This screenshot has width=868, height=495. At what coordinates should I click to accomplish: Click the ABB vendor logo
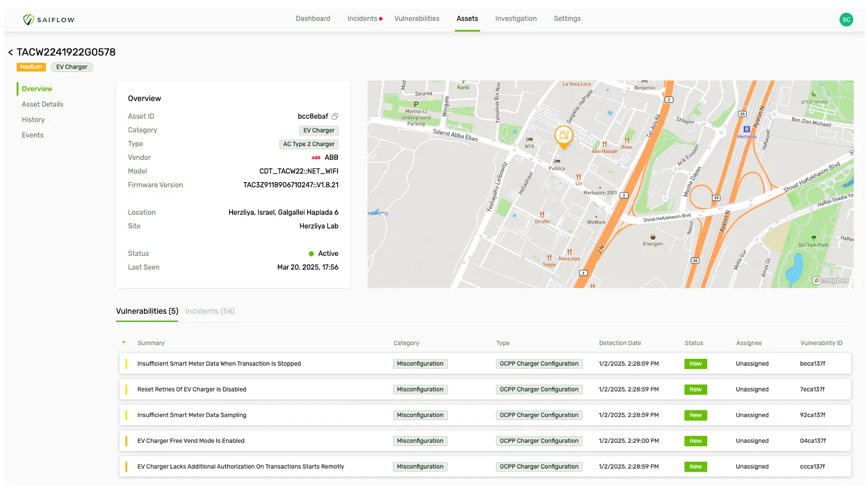316,158
